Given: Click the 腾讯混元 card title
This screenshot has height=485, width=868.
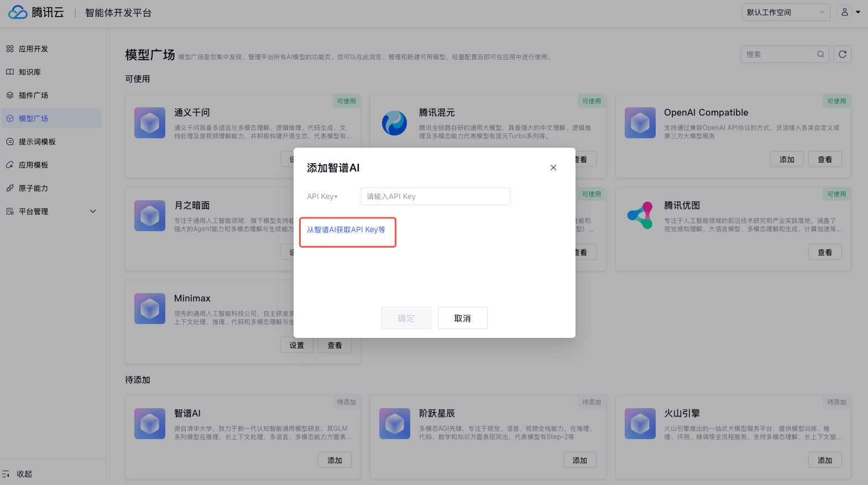Looking at the screenshot, I should (437, 112).
